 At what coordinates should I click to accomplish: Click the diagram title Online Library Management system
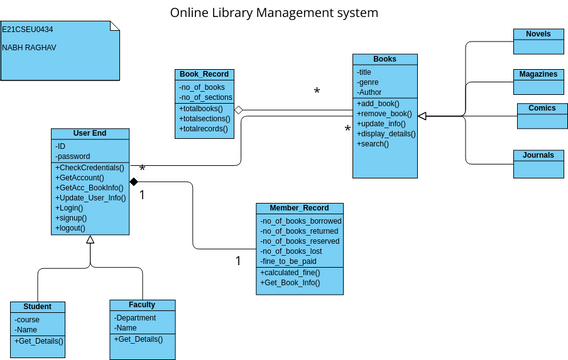point(274,13)
